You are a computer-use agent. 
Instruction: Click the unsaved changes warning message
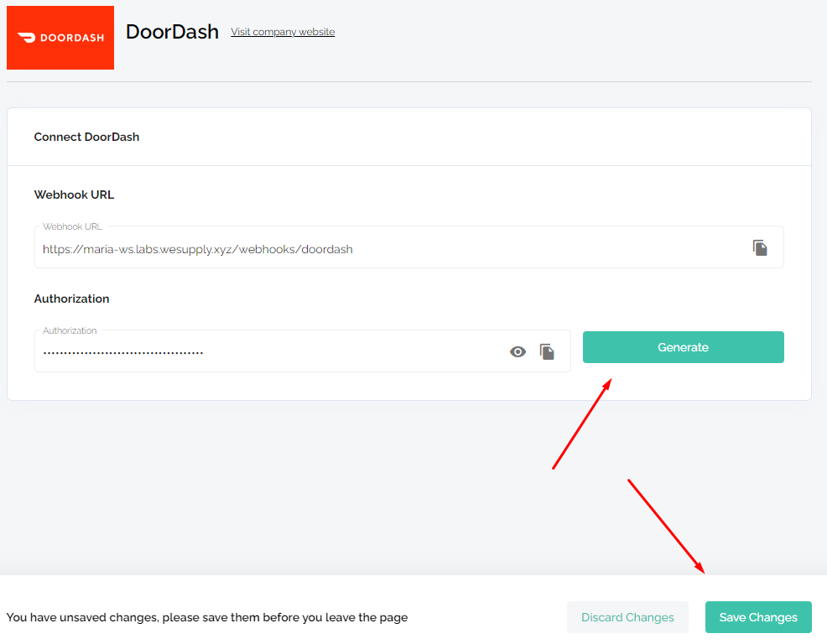click(206, 617)
